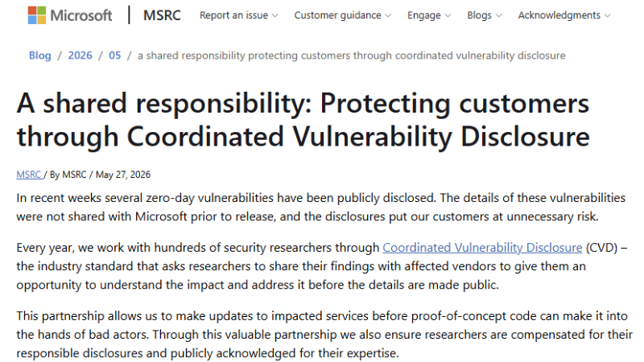Expand the Acknowledgments chevron arrow
644x362 pixels.
(x=608, y=15)
